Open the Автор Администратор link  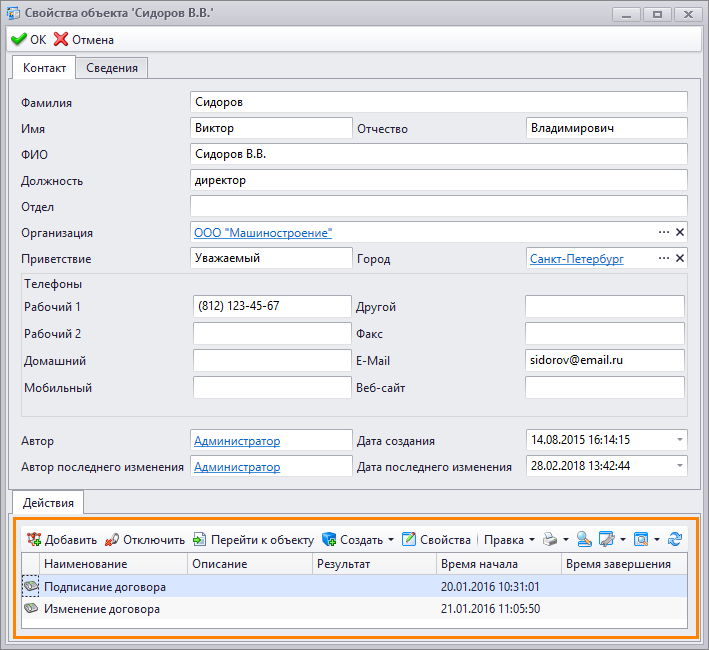pyautogui.click(x=237, y=441)
